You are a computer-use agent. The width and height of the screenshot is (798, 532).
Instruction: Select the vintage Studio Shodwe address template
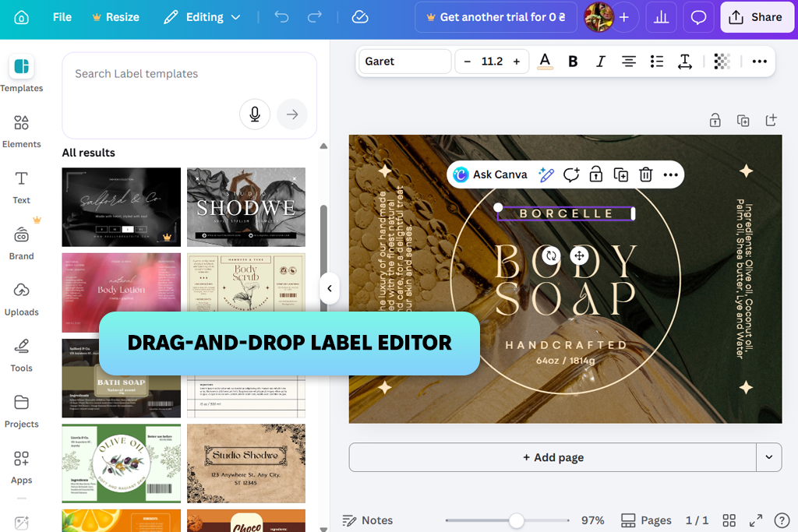[x=245, y=463]
